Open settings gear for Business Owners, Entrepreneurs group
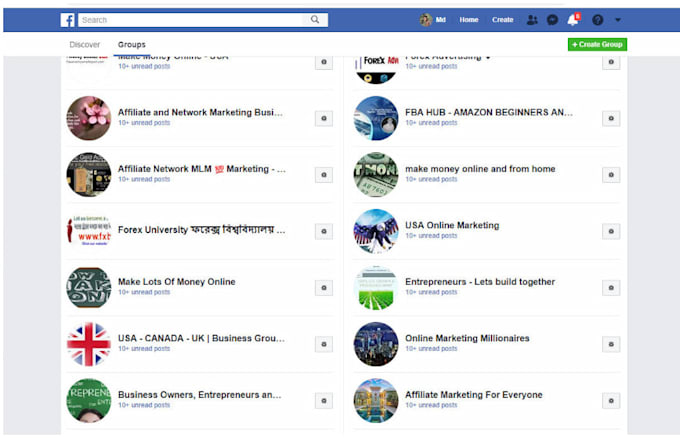This screenshot has width=680, height=438. tap(324, 401)
